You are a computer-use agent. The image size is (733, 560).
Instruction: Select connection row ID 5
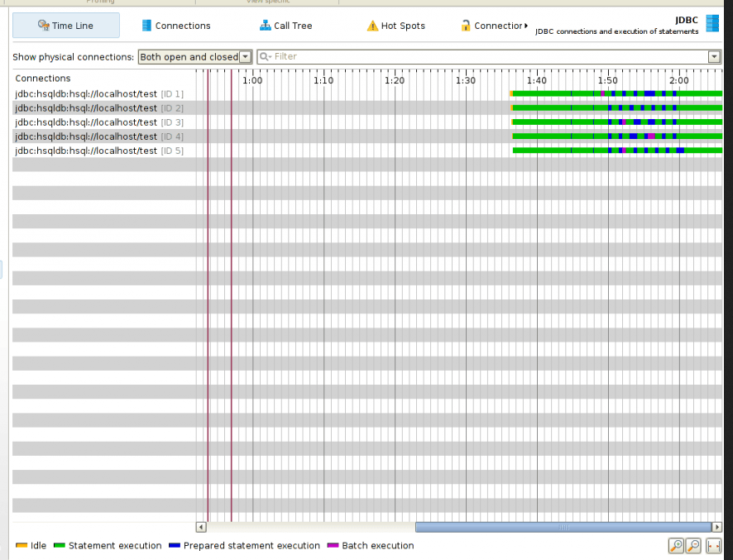click(x=99, y=151)
